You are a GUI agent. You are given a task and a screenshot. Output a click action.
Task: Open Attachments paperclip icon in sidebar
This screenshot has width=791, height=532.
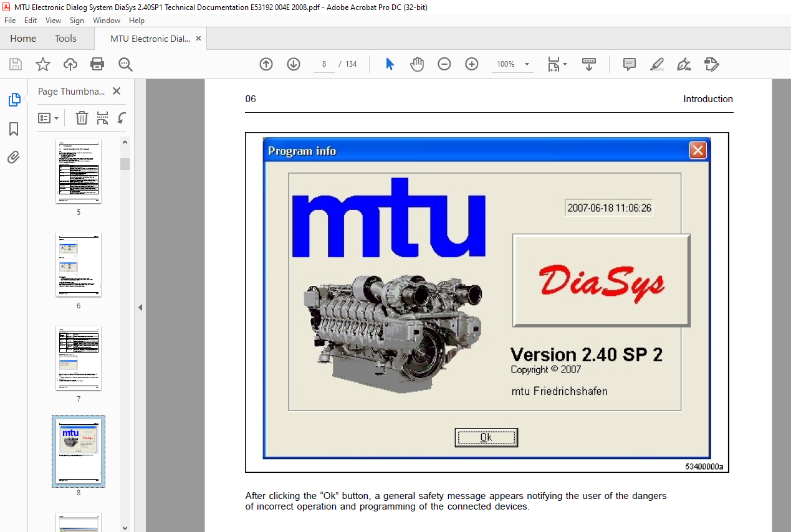click(x=14, y=157)
